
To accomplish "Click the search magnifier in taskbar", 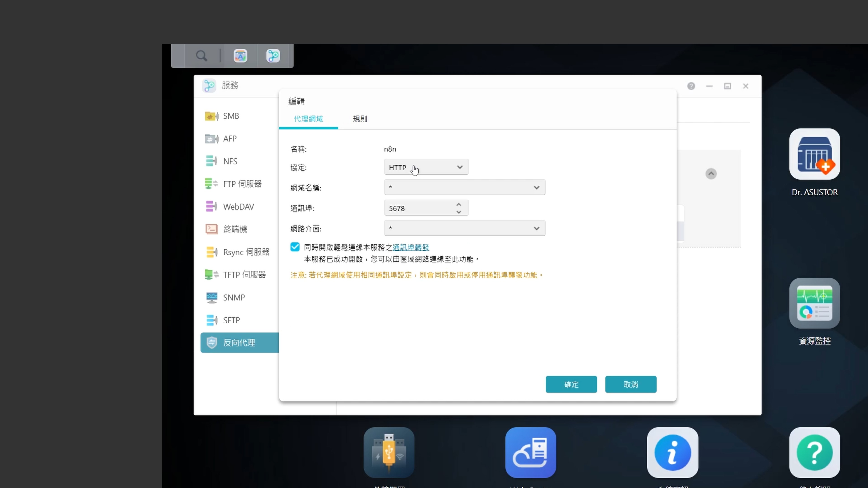I will (201, 56).
